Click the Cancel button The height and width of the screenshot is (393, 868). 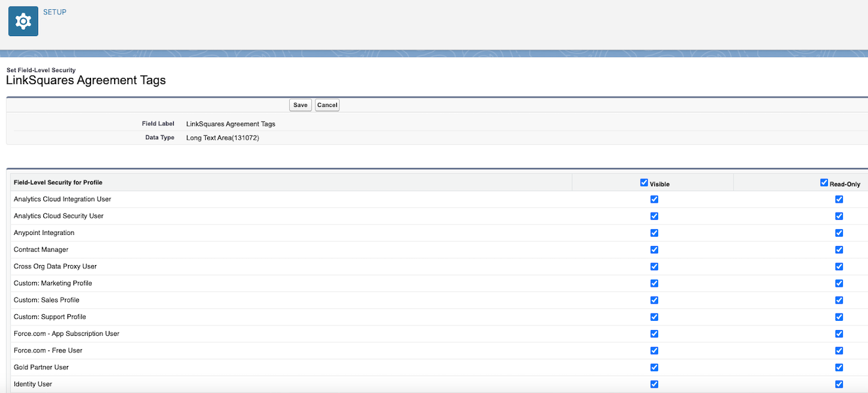327,105
